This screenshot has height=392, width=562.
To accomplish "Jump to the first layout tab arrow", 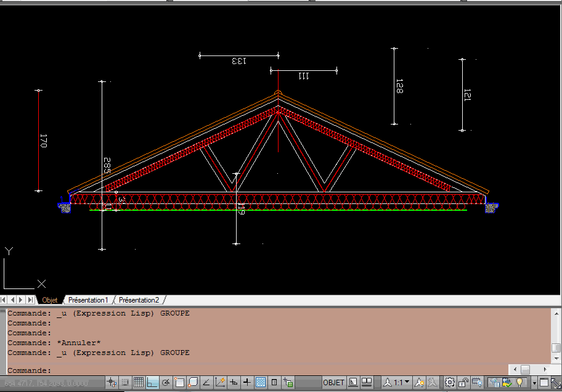I will click(3, 300).
